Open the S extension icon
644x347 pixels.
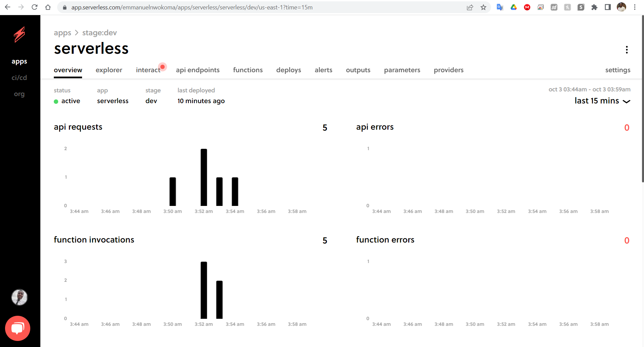point(581,7)
